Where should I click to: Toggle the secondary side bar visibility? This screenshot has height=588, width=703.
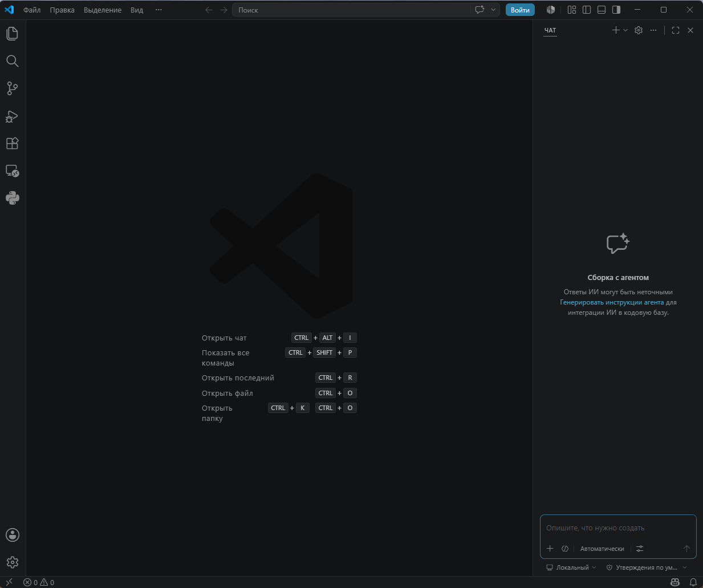point(616,10)
